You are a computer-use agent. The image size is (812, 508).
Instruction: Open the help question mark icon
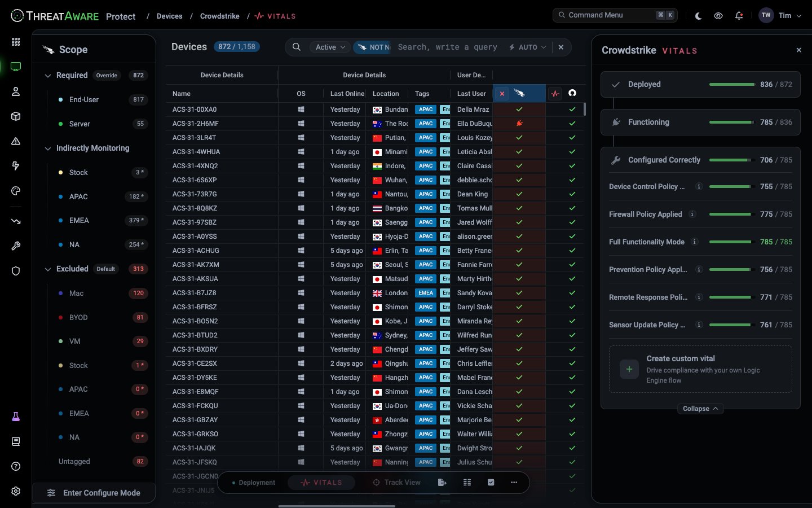(x=16, y=466)
